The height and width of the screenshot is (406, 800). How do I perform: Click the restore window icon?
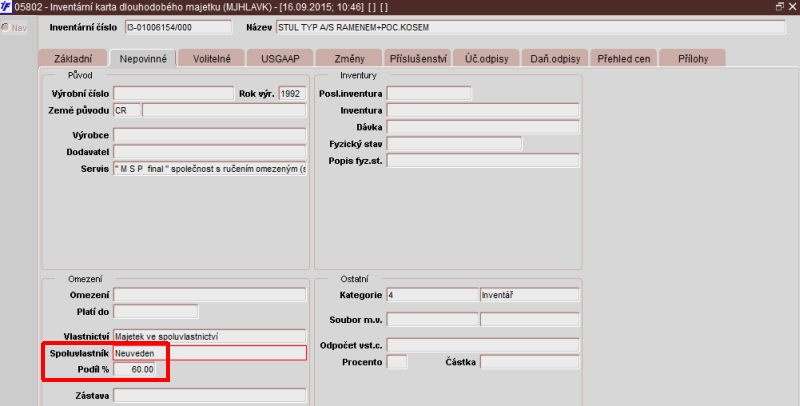(779, 7)
